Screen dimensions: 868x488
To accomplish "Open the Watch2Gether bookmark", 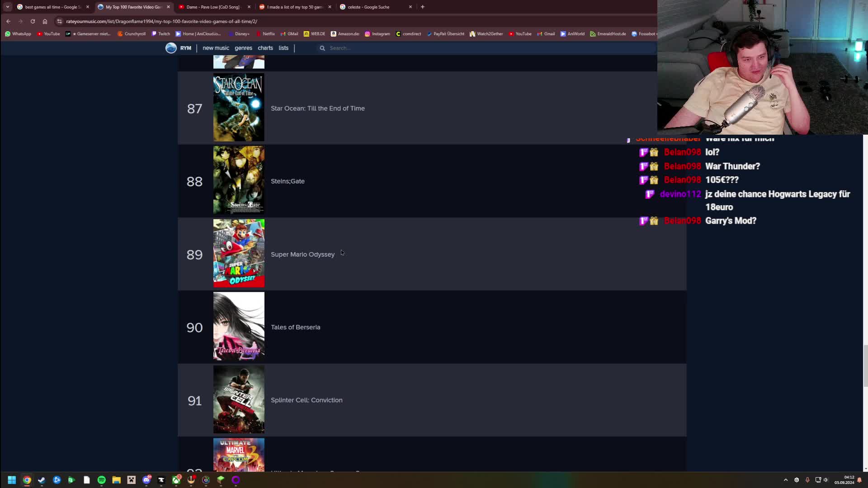I will point(486,34).
